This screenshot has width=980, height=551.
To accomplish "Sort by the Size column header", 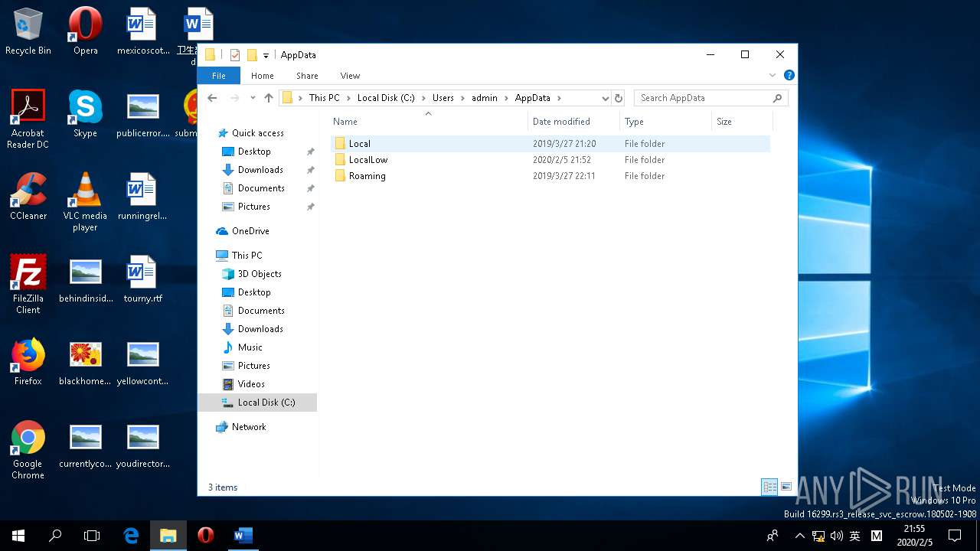I will (x=742, y=122).
